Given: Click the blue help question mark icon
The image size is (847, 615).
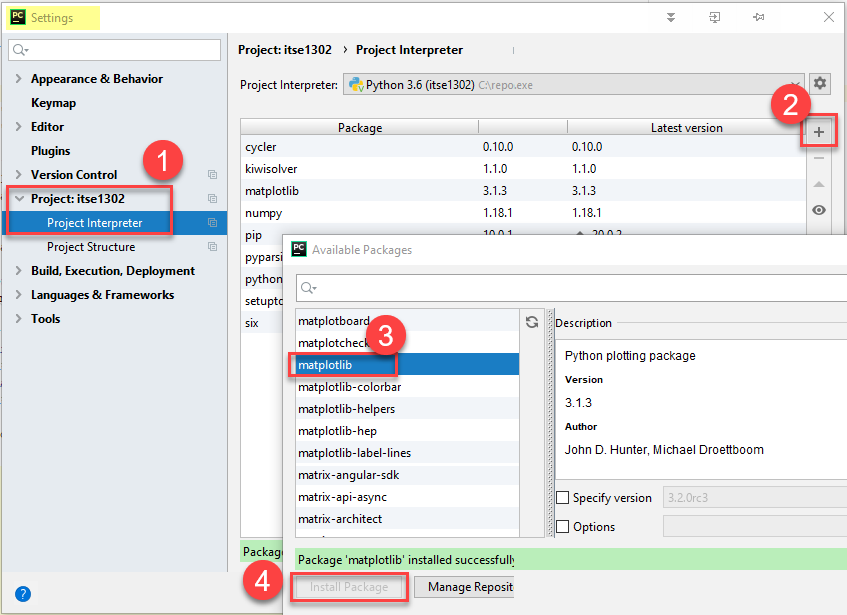Looking at the screenshot, I should (23, 594).
